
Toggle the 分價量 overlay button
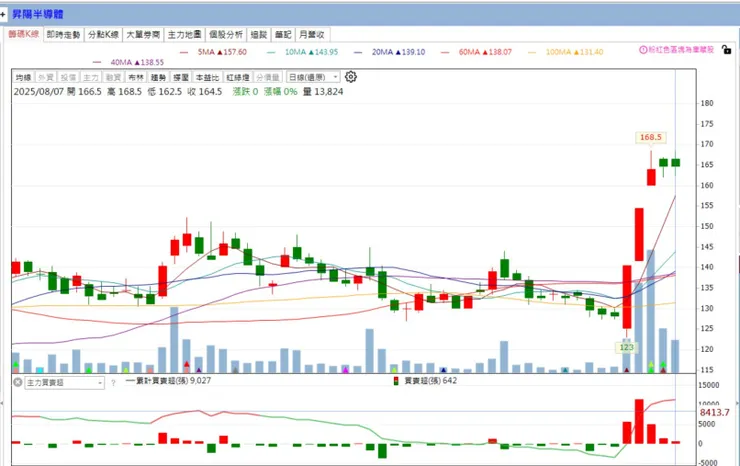click(268, 77)
